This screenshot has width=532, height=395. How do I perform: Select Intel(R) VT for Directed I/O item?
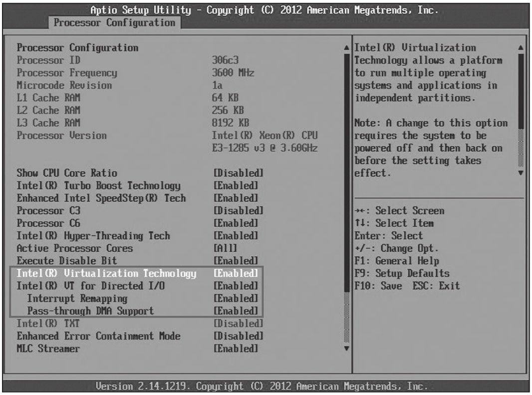pyautogui.click(x=91, y=286)
